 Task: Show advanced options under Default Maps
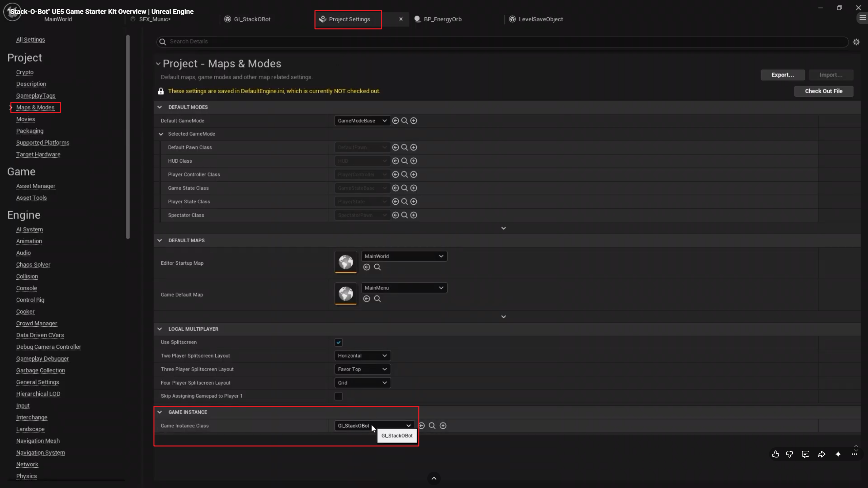pos(504,317)
